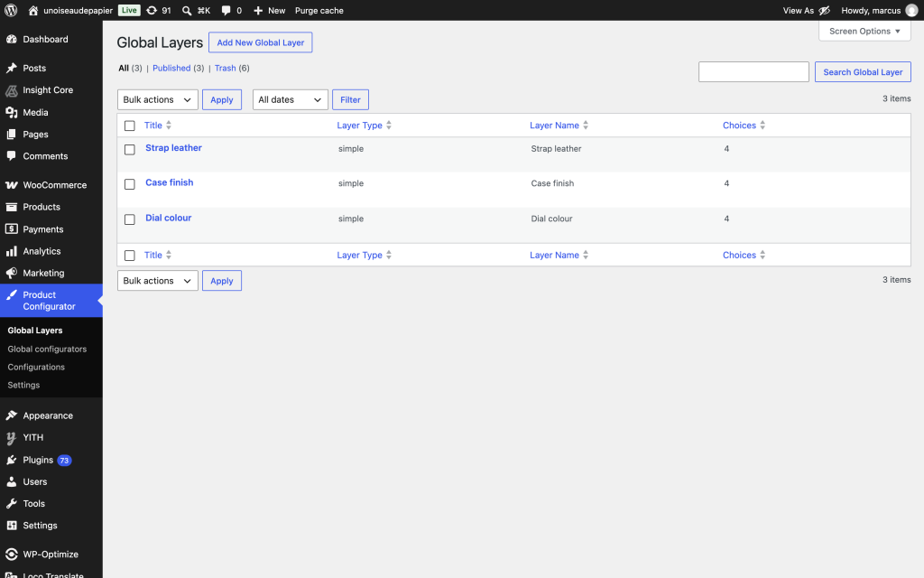Open the Case finish layer link
Viewport: 924px width, 578px height.
point(169,182)
